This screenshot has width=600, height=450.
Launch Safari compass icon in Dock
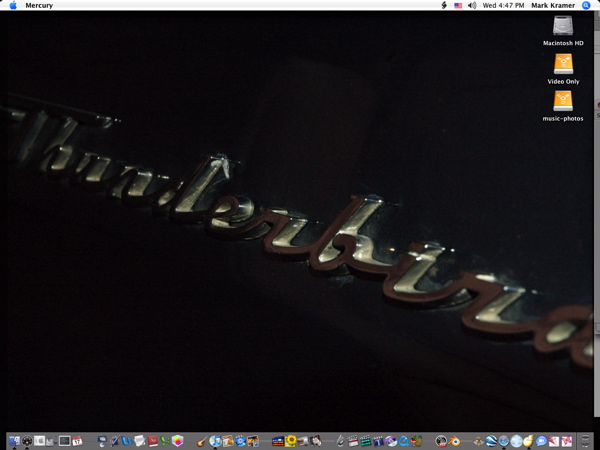pyautogui.click(x=504, y=441)
